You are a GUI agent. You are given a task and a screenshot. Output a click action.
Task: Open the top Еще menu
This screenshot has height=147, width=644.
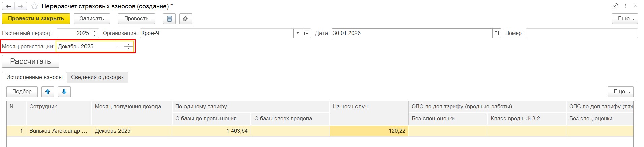(624, 19)
